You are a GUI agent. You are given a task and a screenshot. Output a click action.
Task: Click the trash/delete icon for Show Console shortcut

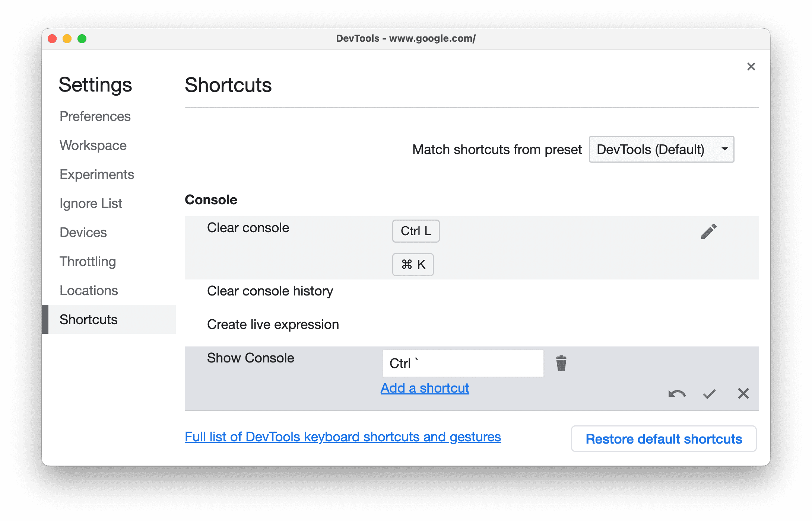tap(561, 362)
